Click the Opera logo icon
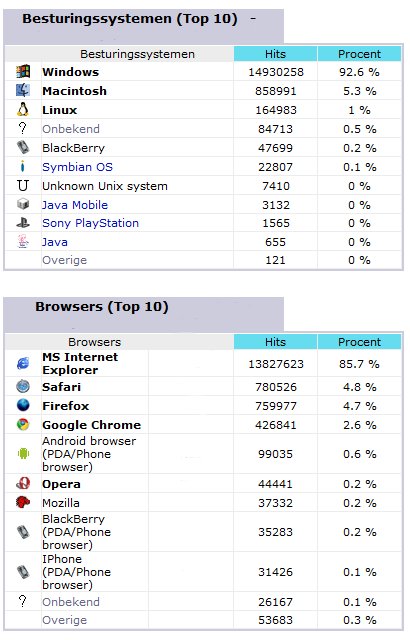 tap(23, 483)
